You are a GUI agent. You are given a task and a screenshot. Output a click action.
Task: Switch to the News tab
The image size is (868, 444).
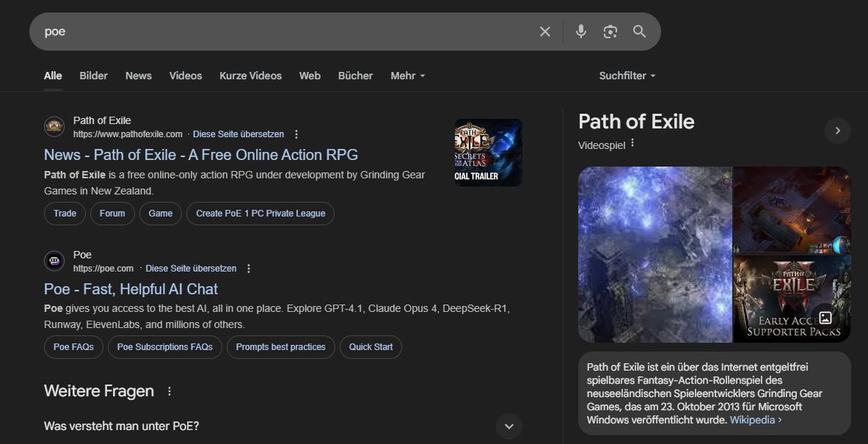click(x=139, y=76)
